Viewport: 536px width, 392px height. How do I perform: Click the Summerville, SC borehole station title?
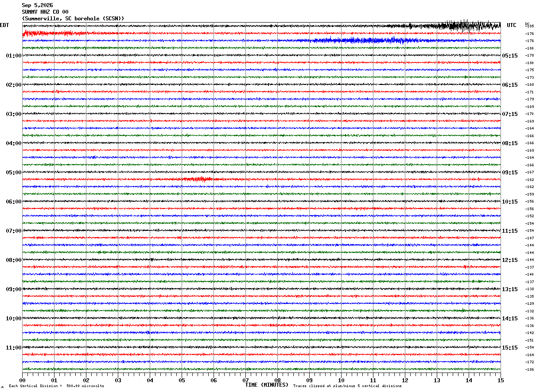coord(73,19)
